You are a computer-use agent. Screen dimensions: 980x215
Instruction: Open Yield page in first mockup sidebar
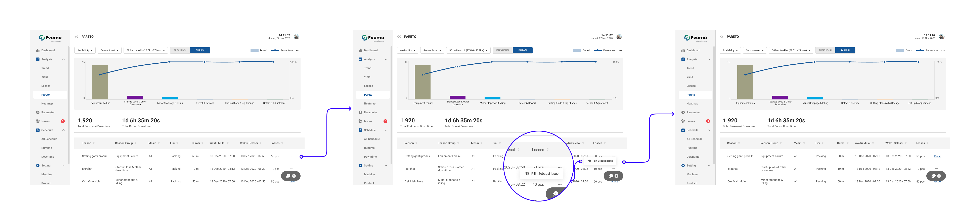pyautogui.click(x=45, y=77)
